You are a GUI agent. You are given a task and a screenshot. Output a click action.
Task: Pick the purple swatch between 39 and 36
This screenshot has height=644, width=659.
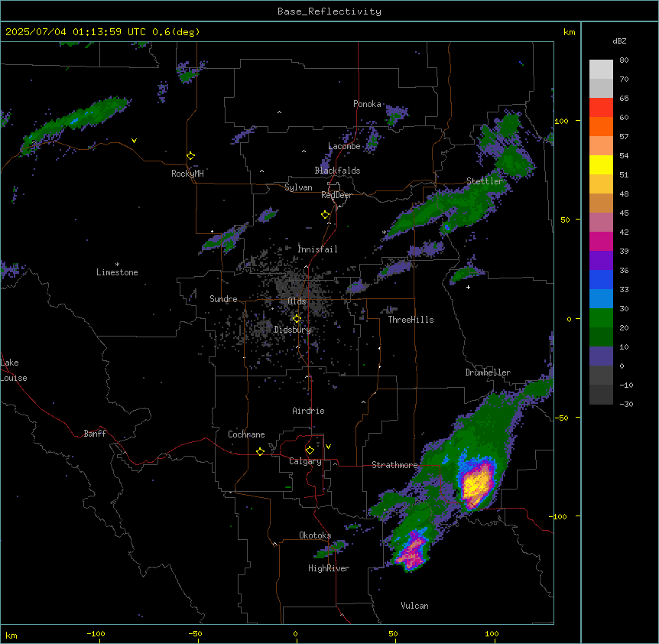(x=601, y=260)
